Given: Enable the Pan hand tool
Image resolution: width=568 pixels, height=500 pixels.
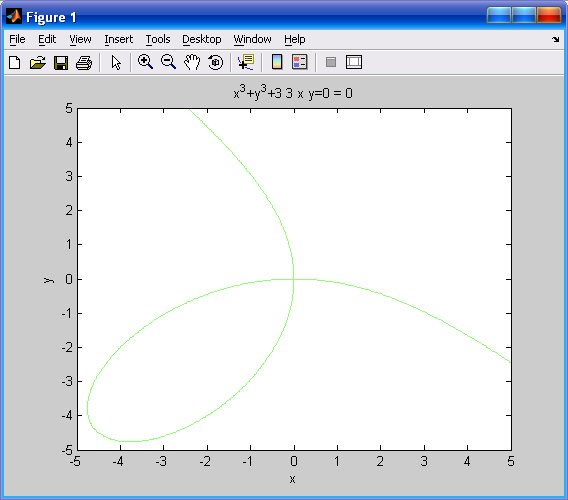Looking at the screenshot, I should (x=192, y=62).
